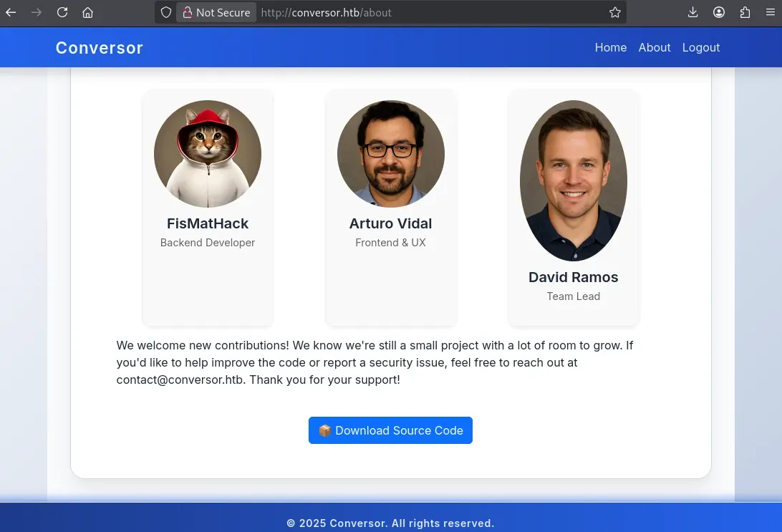Screen dimensions: 782x532
Task: Open the Firefox account icon
Action: coord(719,12)
